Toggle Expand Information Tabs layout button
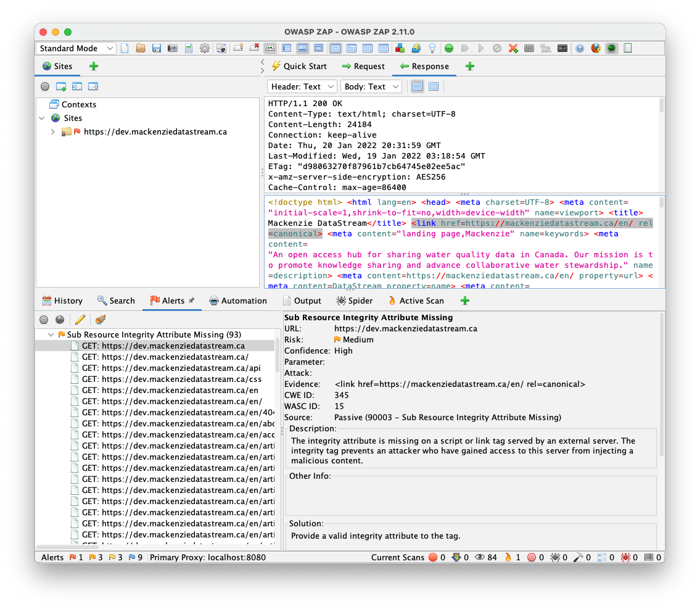Image resolution: width=700 pixels, height=609 pixels. pyautogui.click(x=303, y=48)
